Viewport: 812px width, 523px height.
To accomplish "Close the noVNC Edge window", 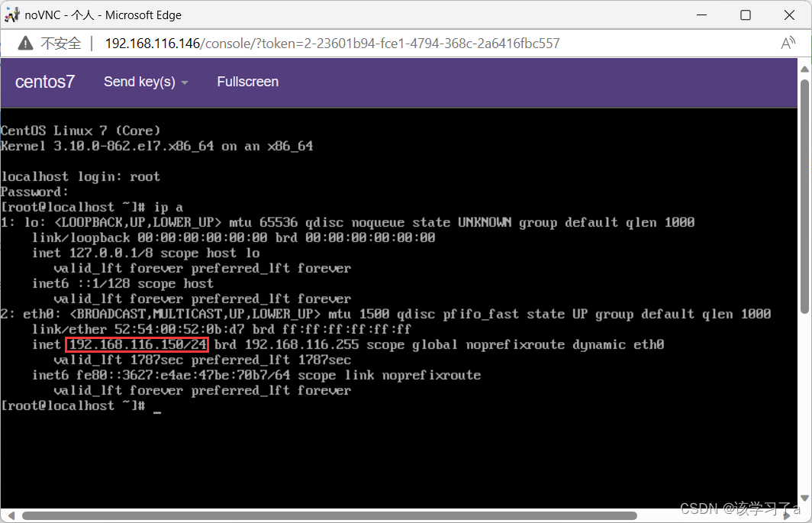I will pyautogui.click(x=789, y=15).
